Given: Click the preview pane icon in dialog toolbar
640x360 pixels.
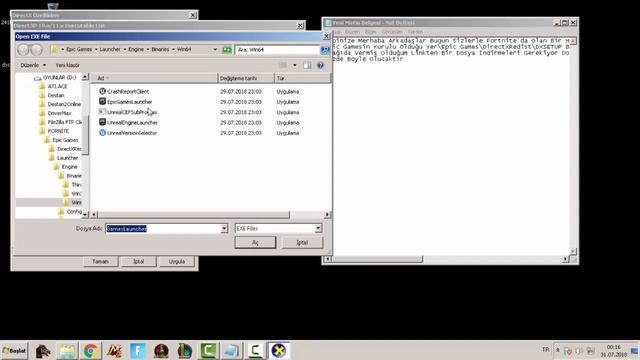Looking at the screenshot, I should pyautogui.click(x=307, y=65).
